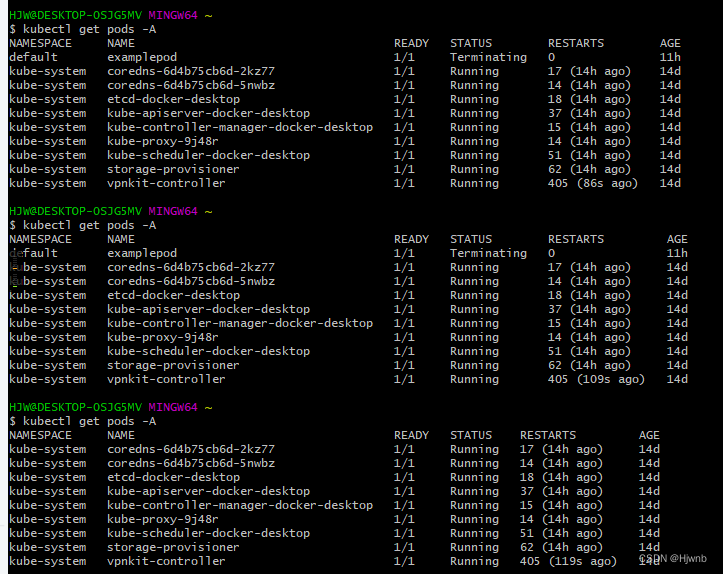
Task: Select the restarts value '405 (109s ago)'
Action: (x=596, y=379)
